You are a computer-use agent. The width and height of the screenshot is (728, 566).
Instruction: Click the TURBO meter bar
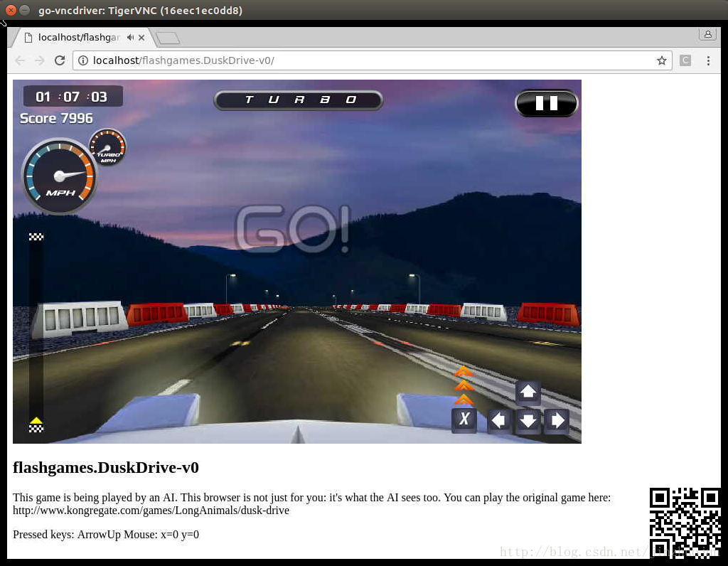coord(298,100)
